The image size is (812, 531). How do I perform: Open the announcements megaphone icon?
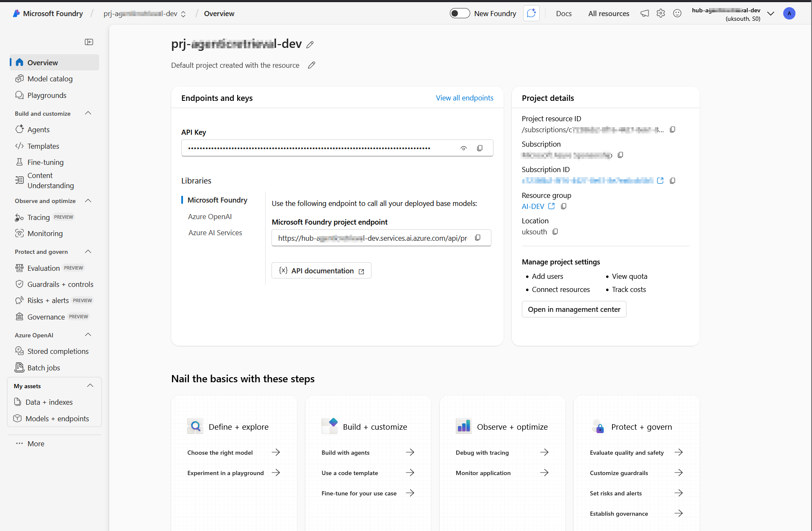[x=644, y=14]
